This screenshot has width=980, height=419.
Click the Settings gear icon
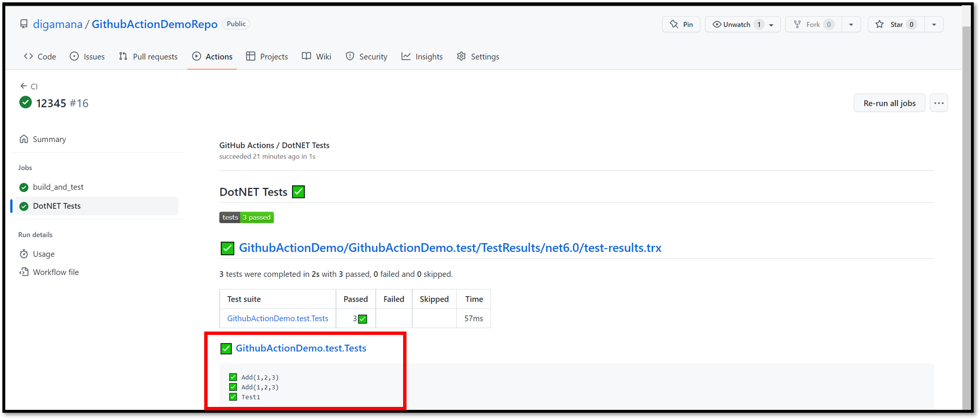click(x=462, y=57)
